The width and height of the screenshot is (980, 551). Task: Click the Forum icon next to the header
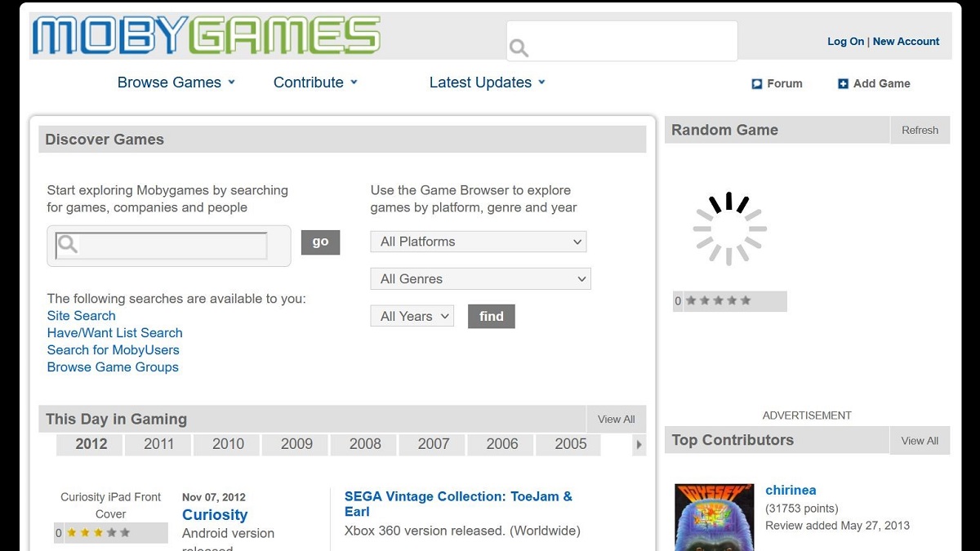(x=756, y=83)
